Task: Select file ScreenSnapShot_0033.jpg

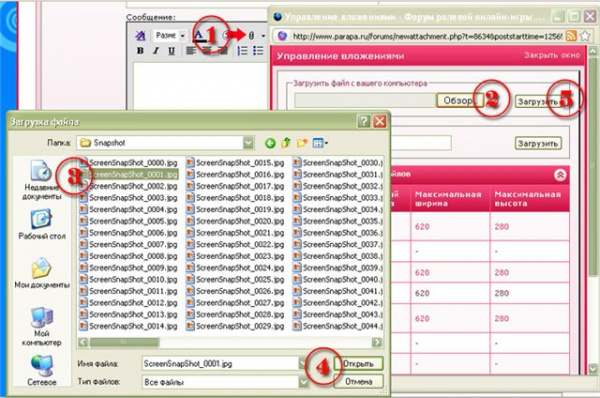Action: [x=338, y=198]
